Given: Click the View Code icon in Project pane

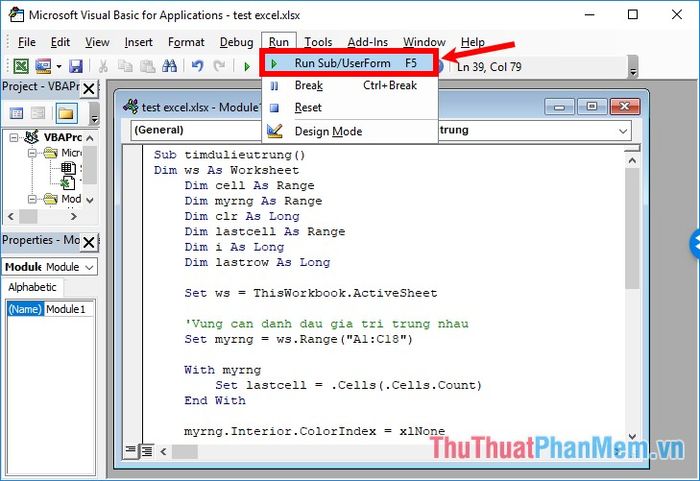Looking at the screenshot, I should (x=17, y=113).
